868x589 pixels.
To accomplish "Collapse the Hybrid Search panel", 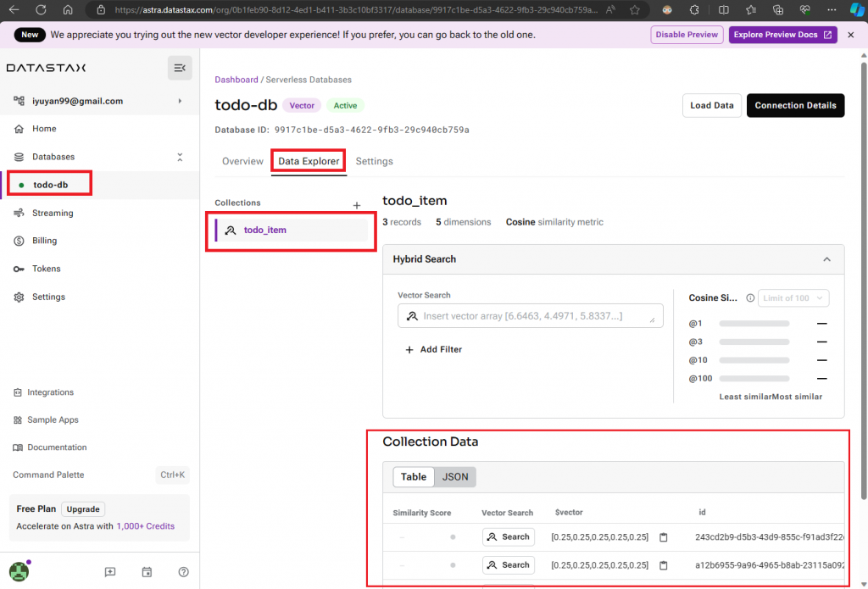I will point(826,259).
